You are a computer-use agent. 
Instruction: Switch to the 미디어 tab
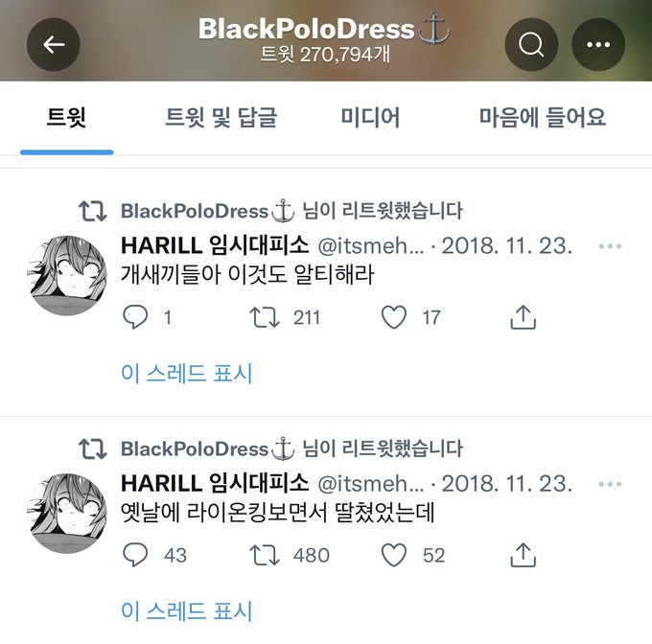coord(370,117)
